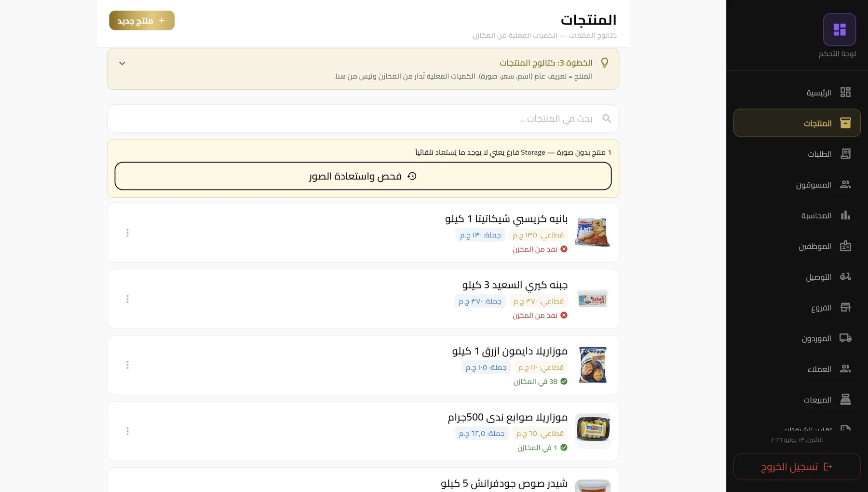Go to الطلبات orders in the sidebar

[797, 154]
